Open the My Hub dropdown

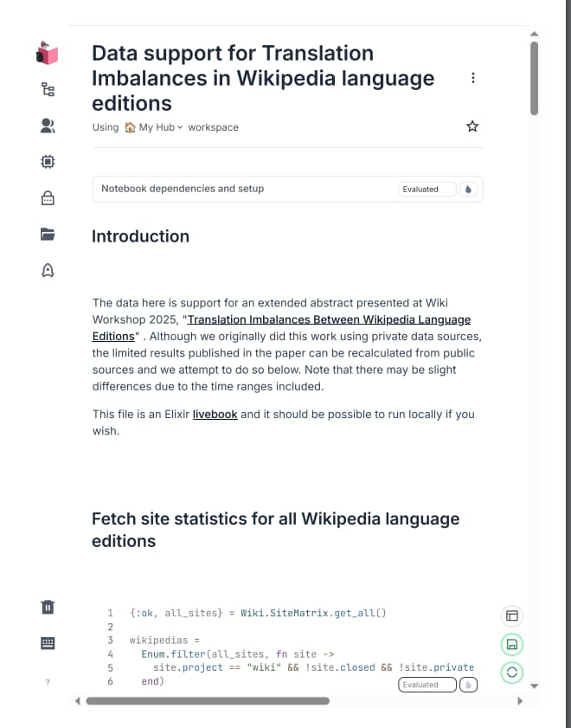(154, 127)
